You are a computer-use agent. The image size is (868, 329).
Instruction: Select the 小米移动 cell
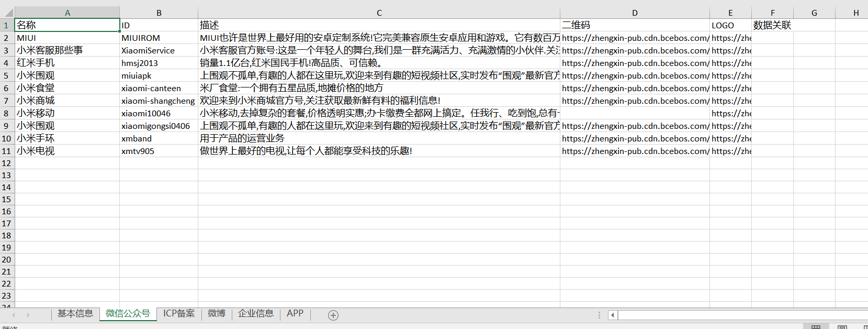click(67, 113)
